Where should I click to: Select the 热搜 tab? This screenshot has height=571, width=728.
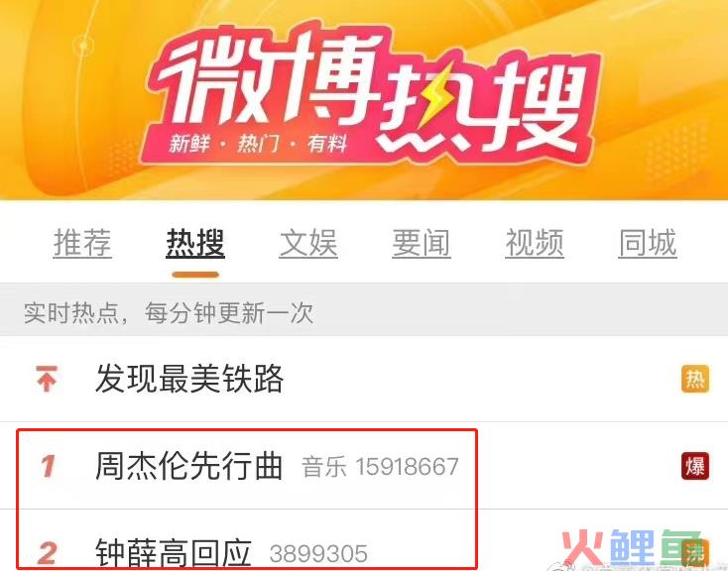coord(195,243)
